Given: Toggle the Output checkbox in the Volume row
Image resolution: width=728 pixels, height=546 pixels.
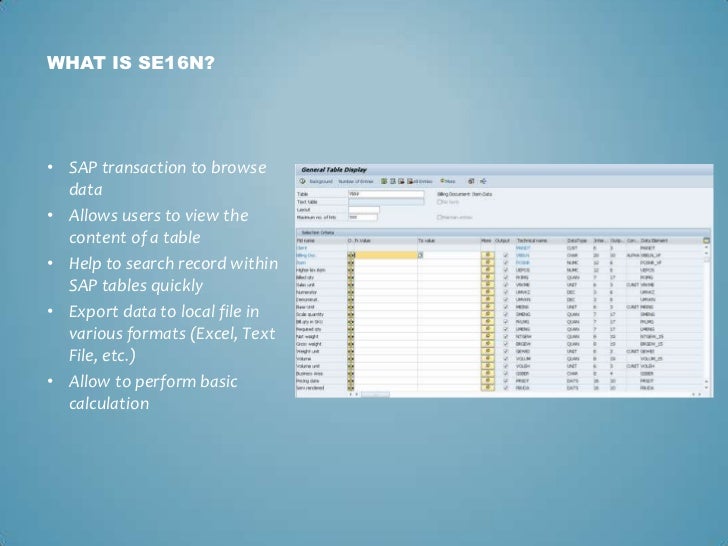Looking at the screenshot, I should click(506, 359).
